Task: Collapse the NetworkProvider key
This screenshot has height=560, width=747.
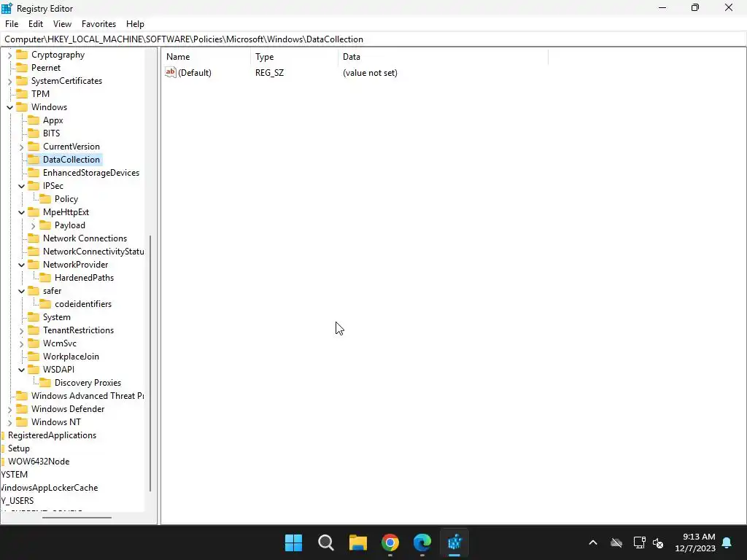Action: (x=21, y=265)
